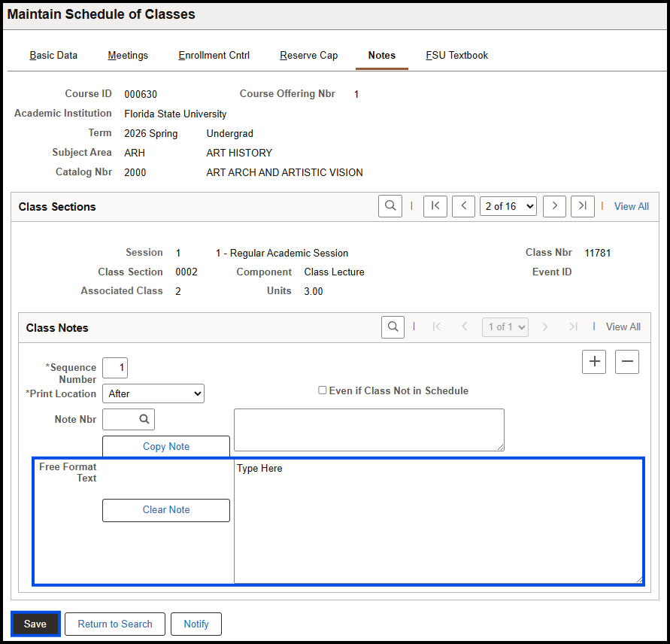Open the 1 of 1 note selector

[505, 327]
